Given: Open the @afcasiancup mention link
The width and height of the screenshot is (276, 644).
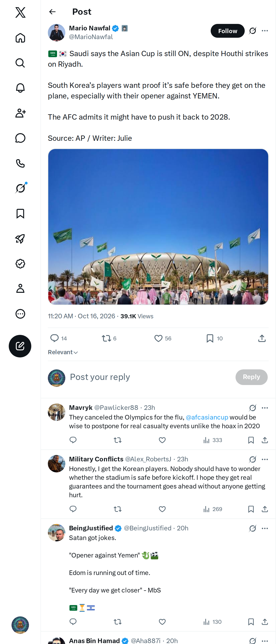Looking at the screenshot, I should click(x=207, y=417).
